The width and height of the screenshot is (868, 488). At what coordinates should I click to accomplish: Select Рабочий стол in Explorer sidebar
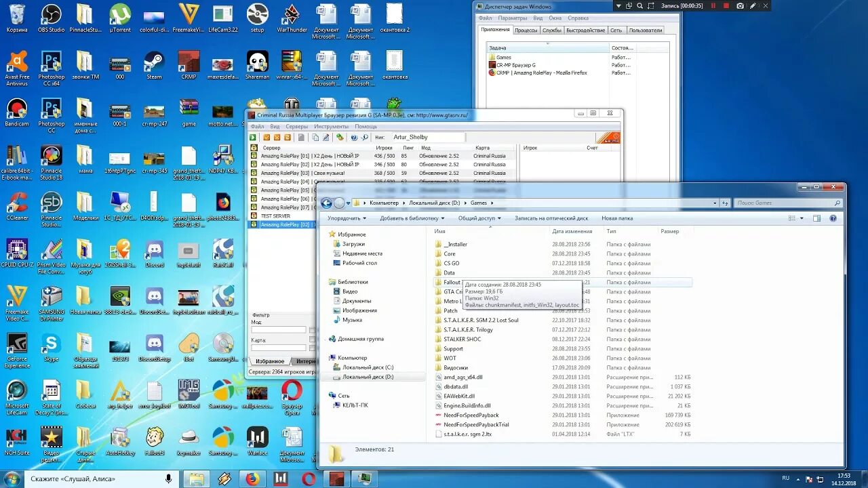359,263
